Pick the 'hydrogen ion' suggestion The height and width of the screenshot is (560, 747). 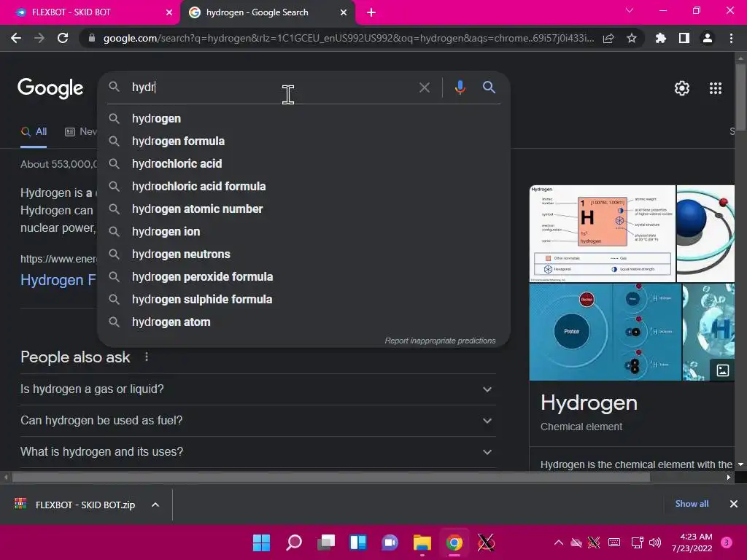pyautogui.click(x=304, y=231)
